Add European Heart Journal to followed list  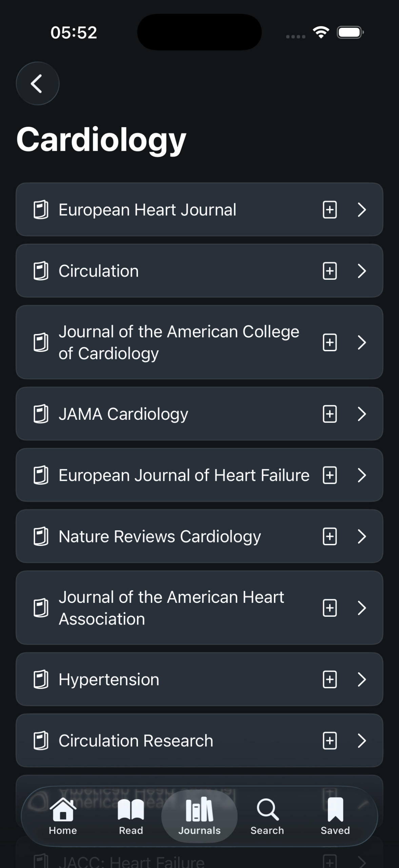pyautogui.click(x=330, y=210)
